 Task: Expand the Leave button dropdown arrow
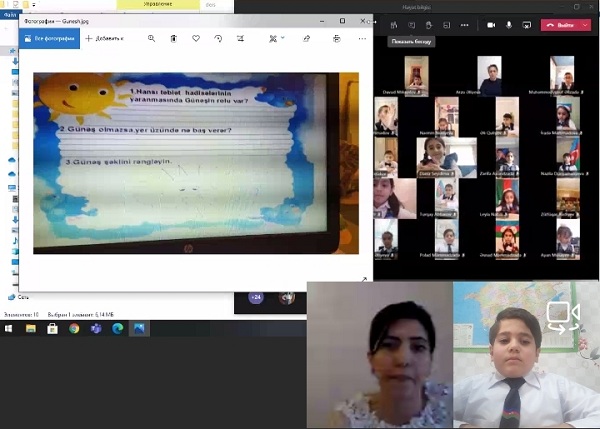pyautogui.click(x=585, y=25)
